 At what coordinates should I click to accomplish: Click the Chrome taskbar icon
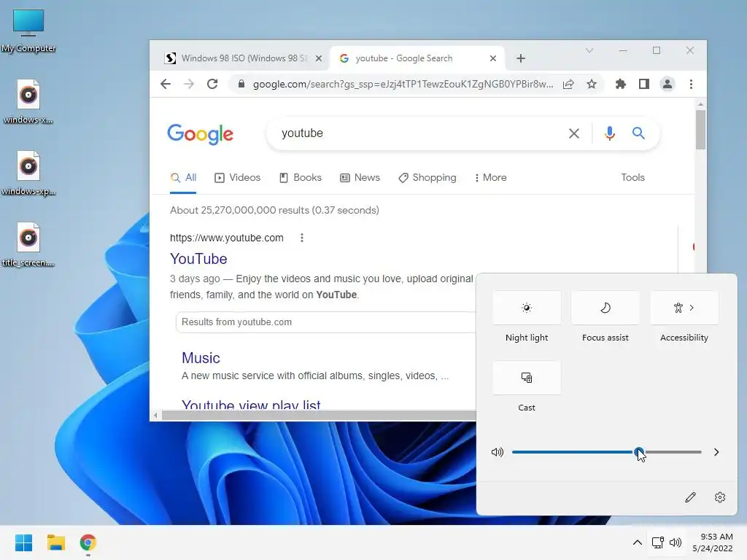(88, 542)
